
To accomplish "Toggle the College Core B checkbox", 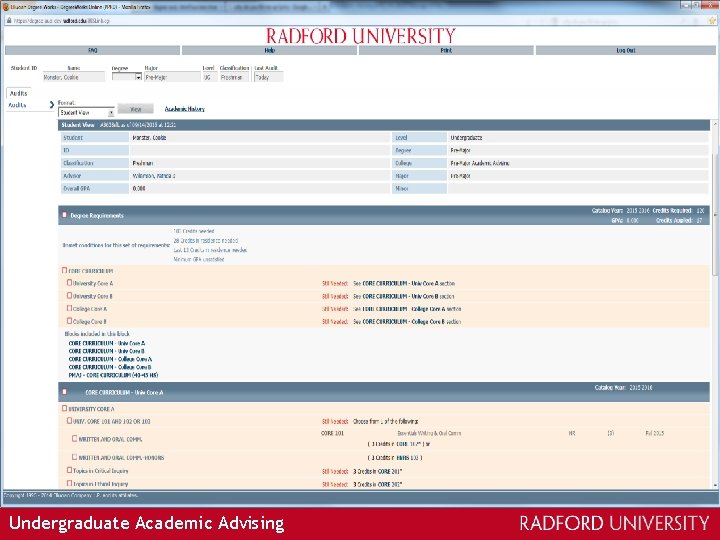I will pos(69,321).
